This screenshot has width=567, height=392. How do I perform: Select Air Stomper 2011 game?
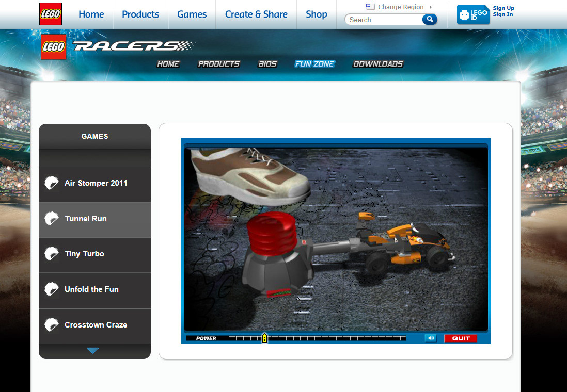tap(94, 183)
